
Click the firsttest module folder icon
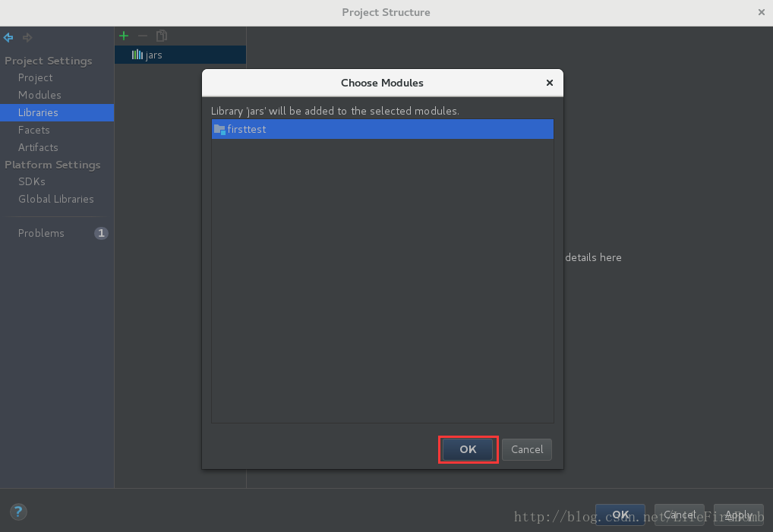(219, 129)
